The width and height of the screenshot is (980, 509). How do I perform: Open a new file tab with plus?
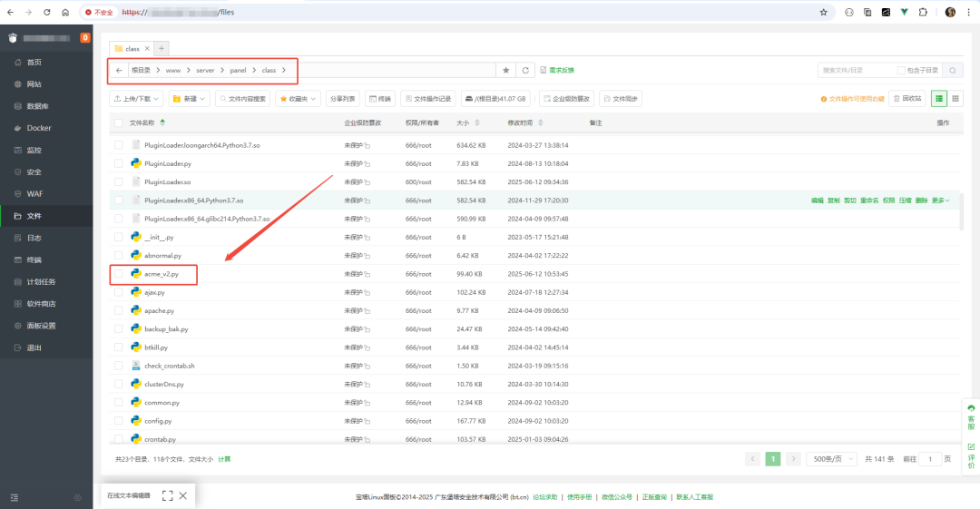162,48
